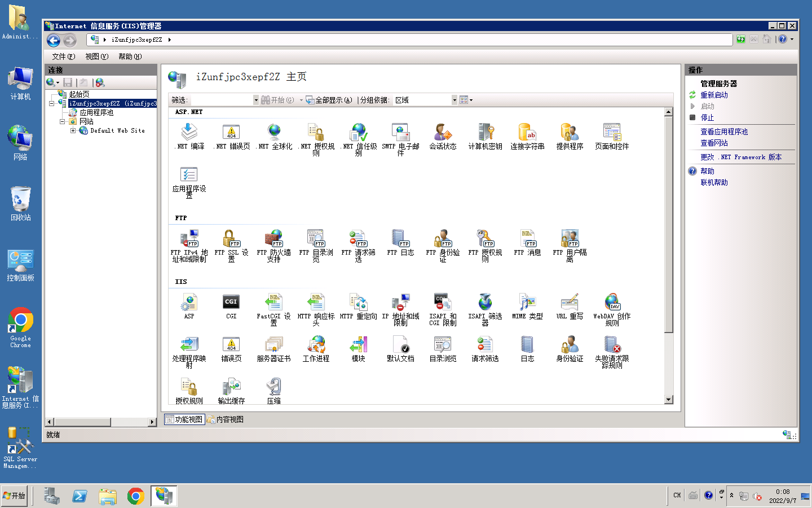Click the Back navigation button
Viewport: 812px width, 508px height.
[x=54, y=40]
